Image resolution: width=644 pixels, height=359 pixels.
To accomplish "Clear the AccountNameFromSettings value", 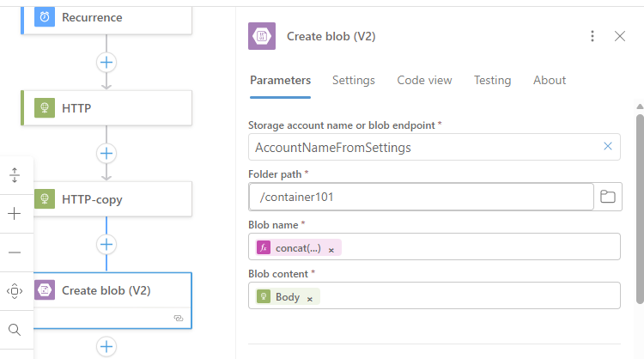I will (x=608, y=146).
